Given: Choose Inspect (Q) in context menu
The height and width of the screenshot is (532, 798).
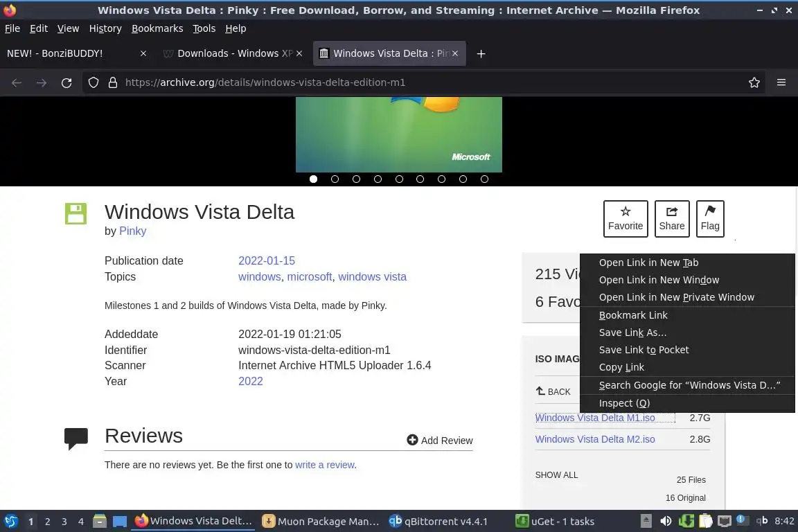Looking at the screenshot, I should click(687, 403).
